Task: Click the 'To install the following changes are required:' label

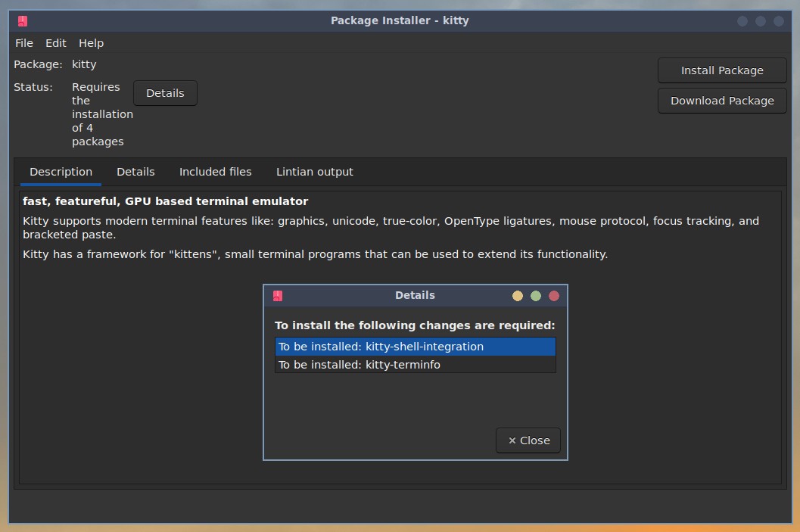Action: 415,325
